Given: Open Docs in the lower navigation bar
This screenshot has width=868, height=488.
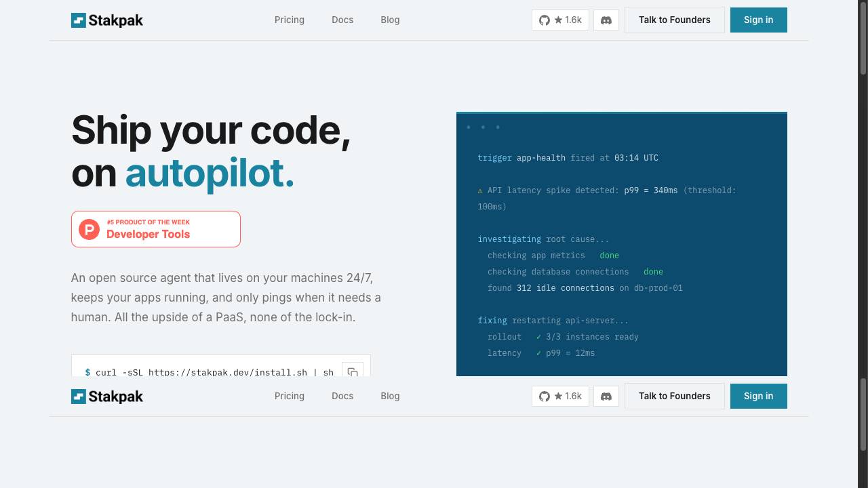Looking at the screenshot, I should coord(342,396).
